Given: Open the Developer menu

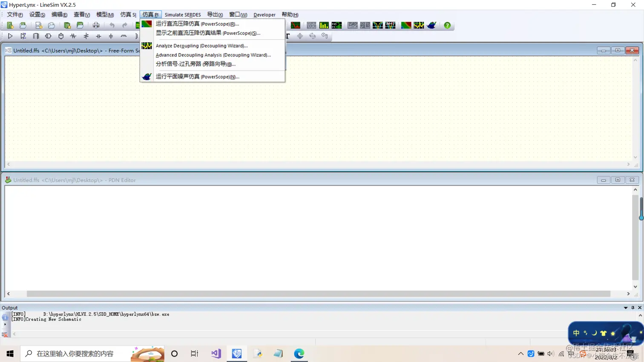Looking at the screenshot, I should 264,14.
